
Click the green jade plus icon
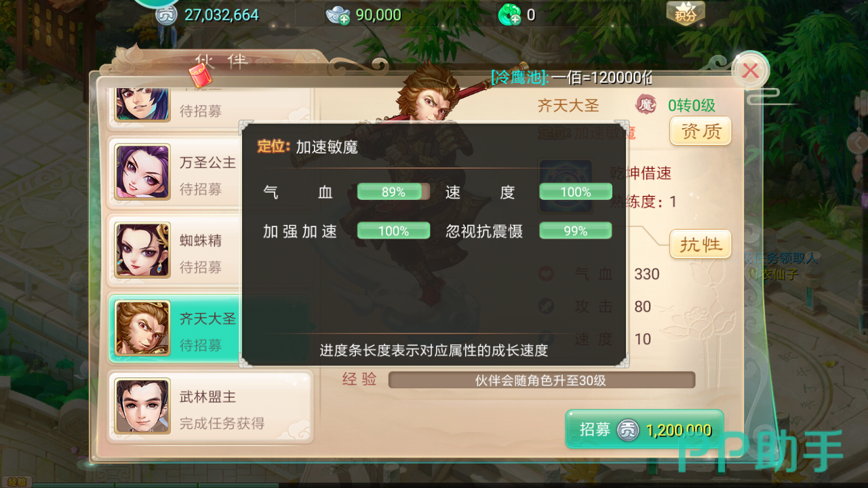[509, 14]
